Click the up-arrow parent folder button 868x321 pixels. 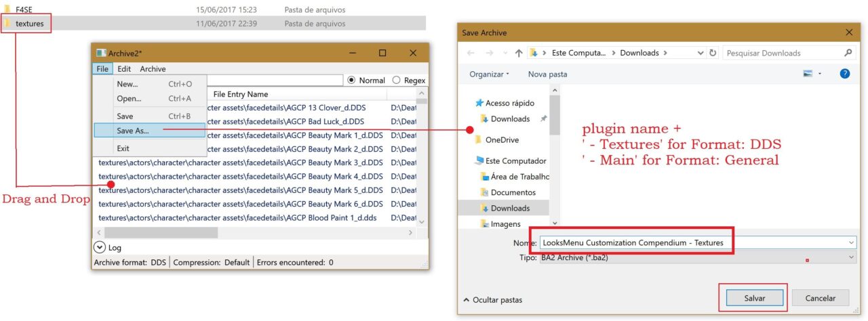tap(519, 53)
